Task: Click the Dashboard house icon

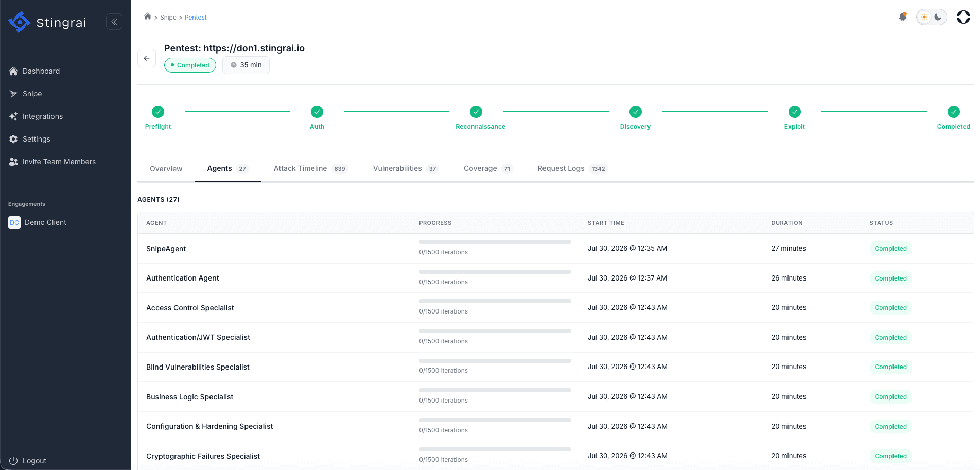Action: (13, 71)
